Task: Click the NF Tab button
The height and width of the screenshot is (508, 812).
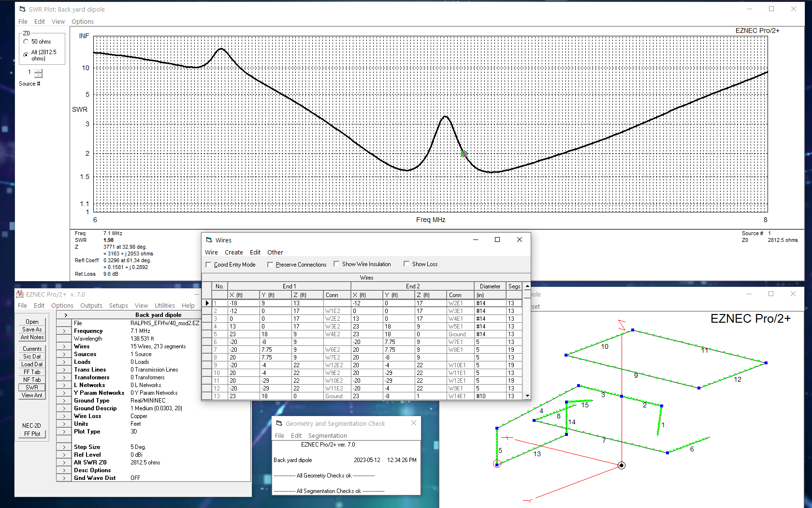Action: point(32,380)
